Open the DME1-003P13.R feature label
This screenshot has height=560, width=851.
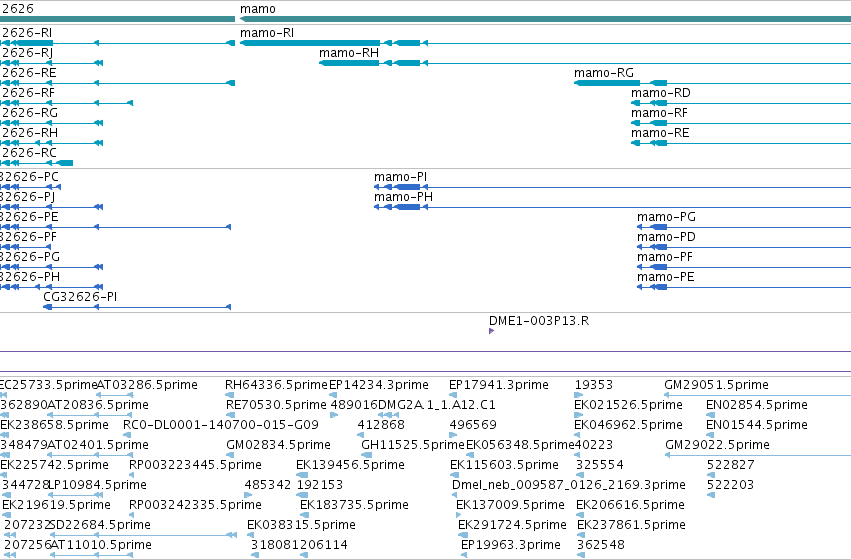[539, 321]
